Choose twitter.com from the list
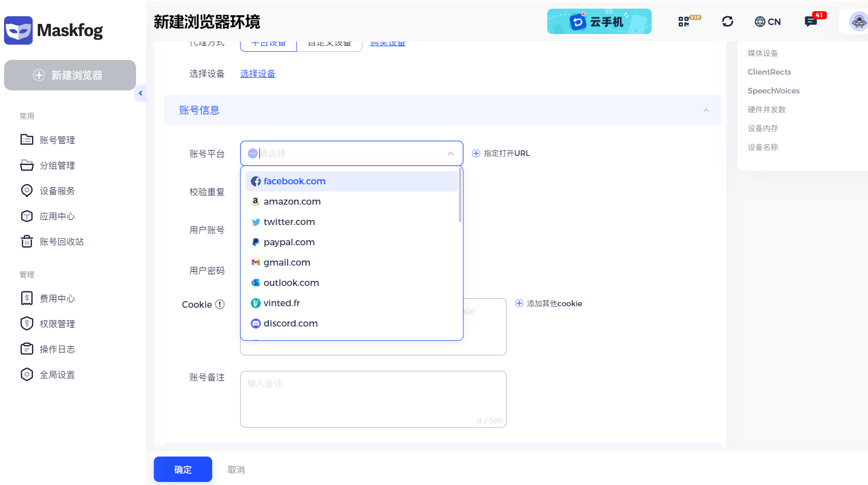 point(351,222)
